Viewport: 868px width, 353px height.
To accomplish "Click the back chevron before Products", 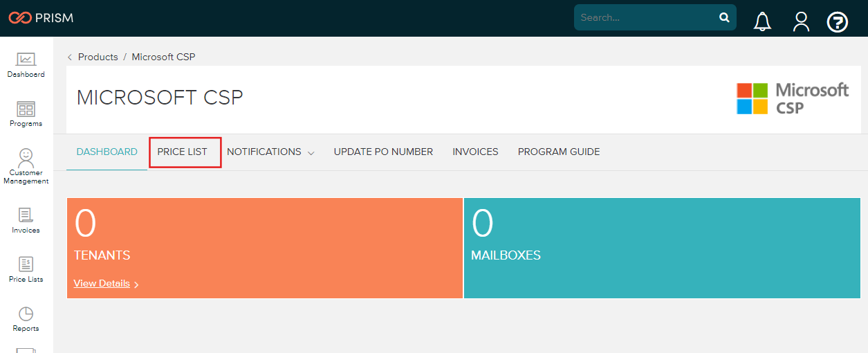I will 70,57.
